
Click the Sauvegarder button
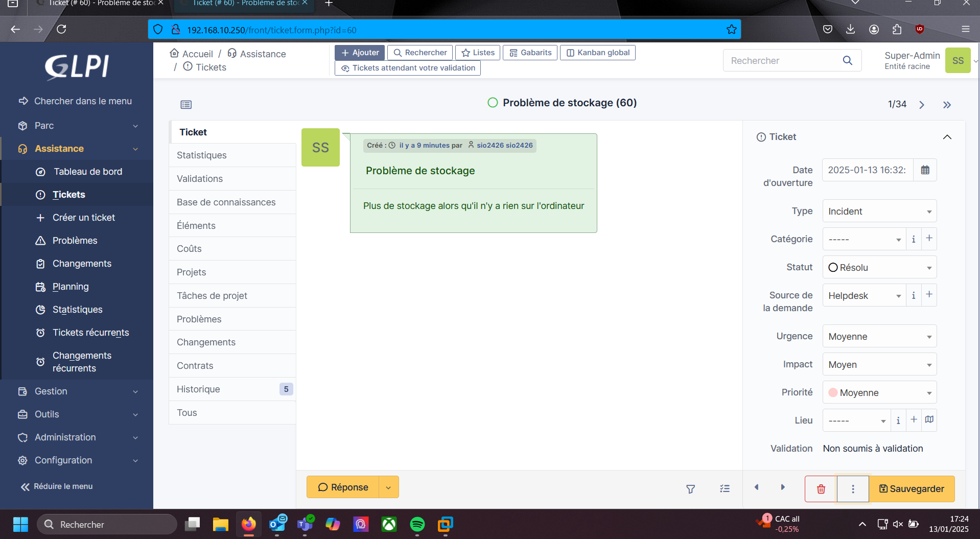tap(912, 489)
